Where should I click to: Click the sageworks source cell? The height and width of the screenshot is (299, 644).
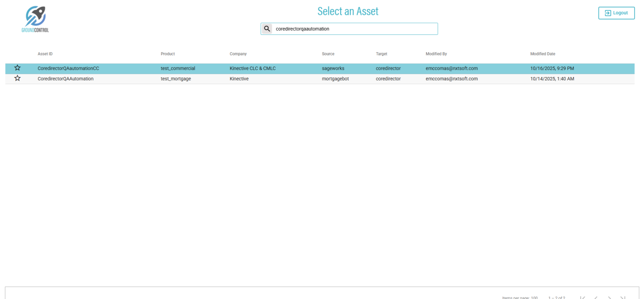click(333, 68)
